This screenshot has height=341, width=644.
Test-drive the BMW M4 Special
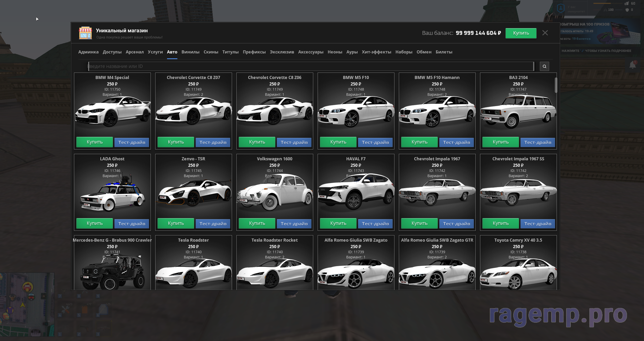[132, 142]
